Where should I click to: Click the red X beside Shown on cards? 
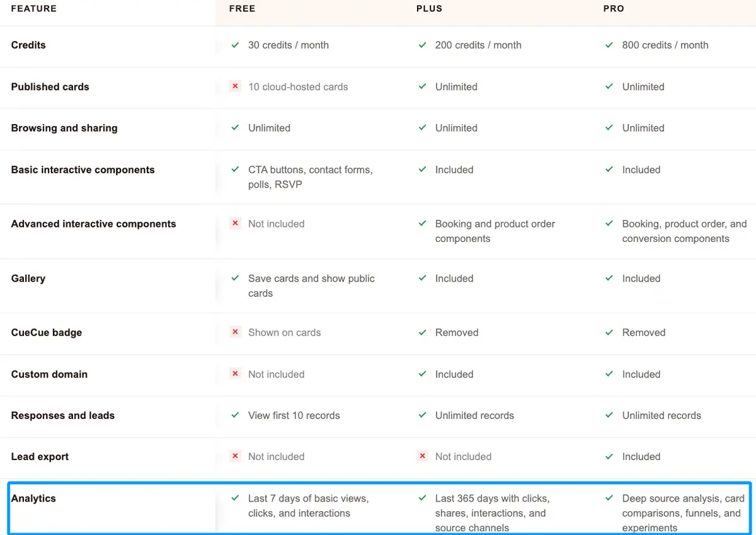(235, 332)
